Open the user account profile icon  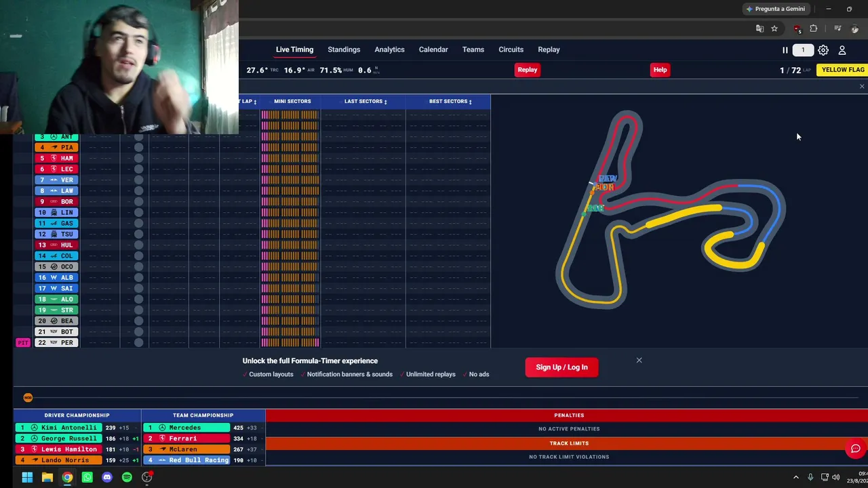click(842, 50)
